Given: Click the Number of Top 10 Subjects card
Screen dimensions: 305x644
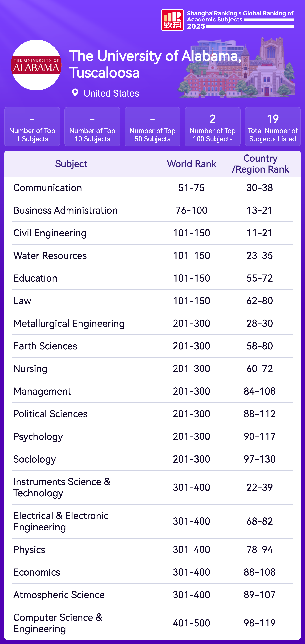Looking at the screenshot, I should coord(92,127).
